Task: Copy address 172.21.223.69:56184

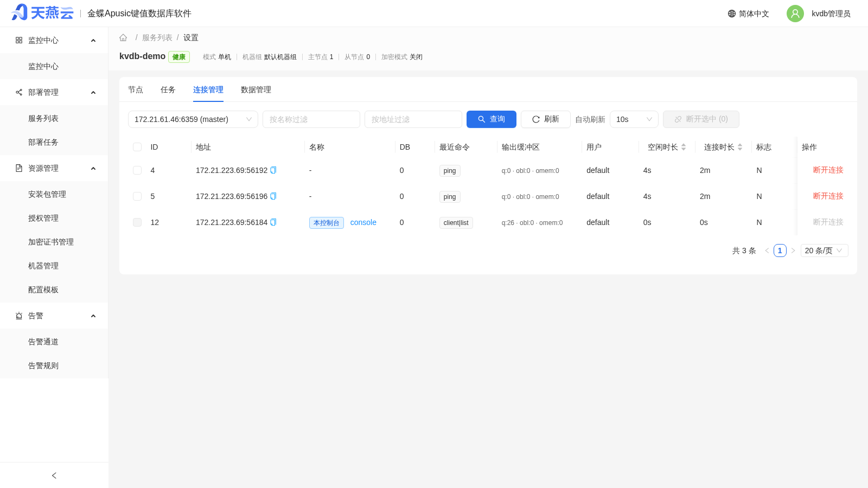Action: [273, 222]
